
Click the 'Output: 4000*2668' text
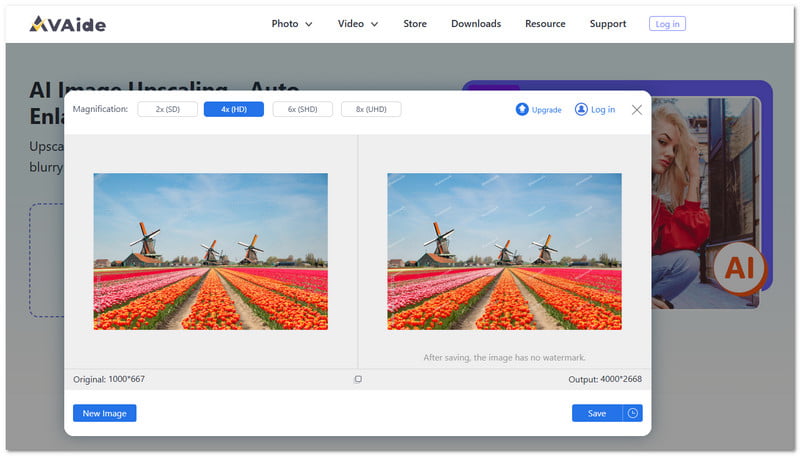[605, 379]
